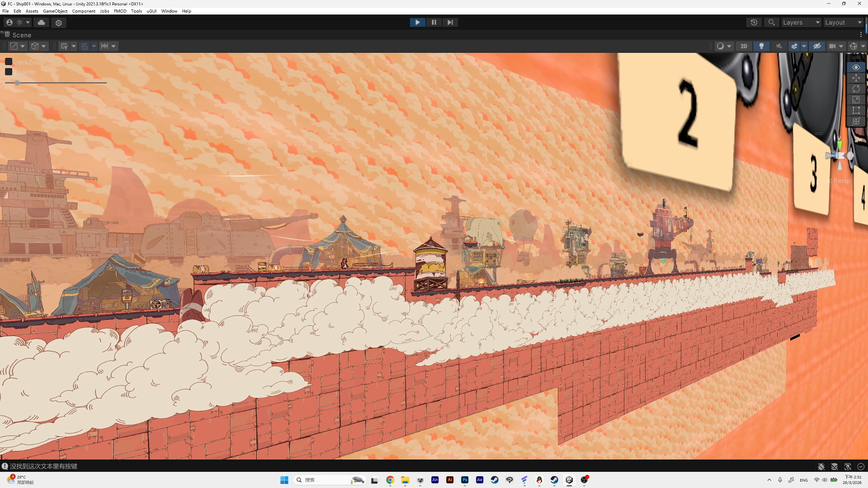This screenshot has height=488, width=868.
Task: Toggle 2D view mode
Action: [x=744, y=46]
